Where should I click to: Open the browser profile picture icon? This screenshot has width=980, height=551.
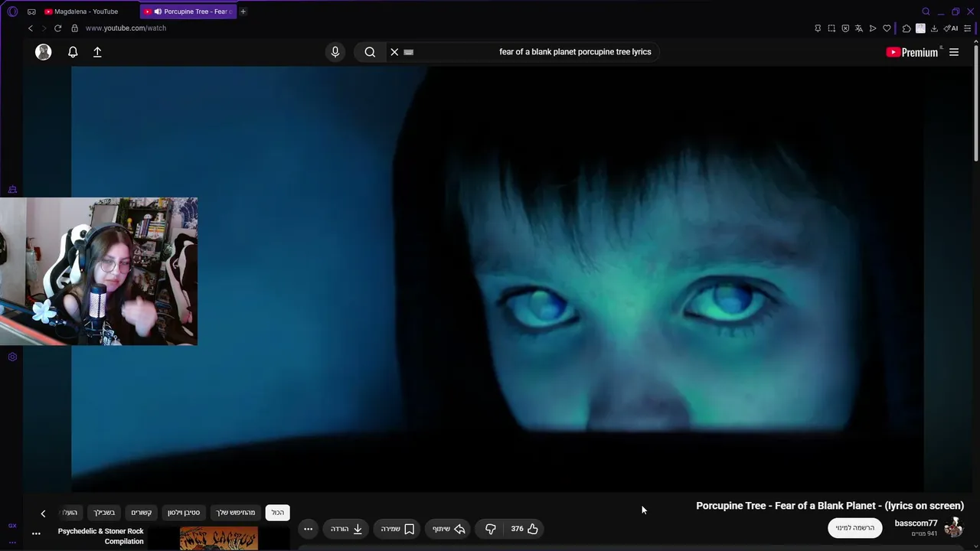[920, 28]
